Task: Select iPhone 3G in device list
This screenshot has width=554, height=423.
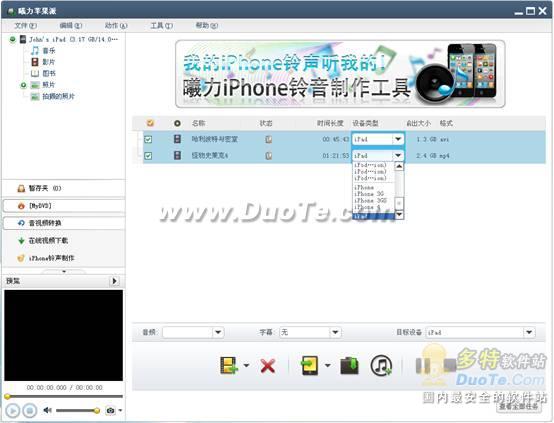Action: click(x=369, y=194)
